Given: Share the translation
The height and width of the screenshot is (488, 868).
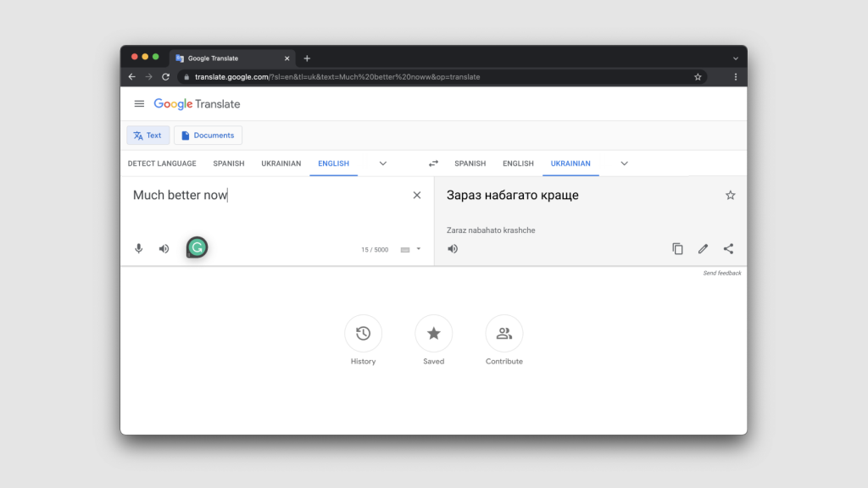Looking at the screenshot, I should (728, 249).
